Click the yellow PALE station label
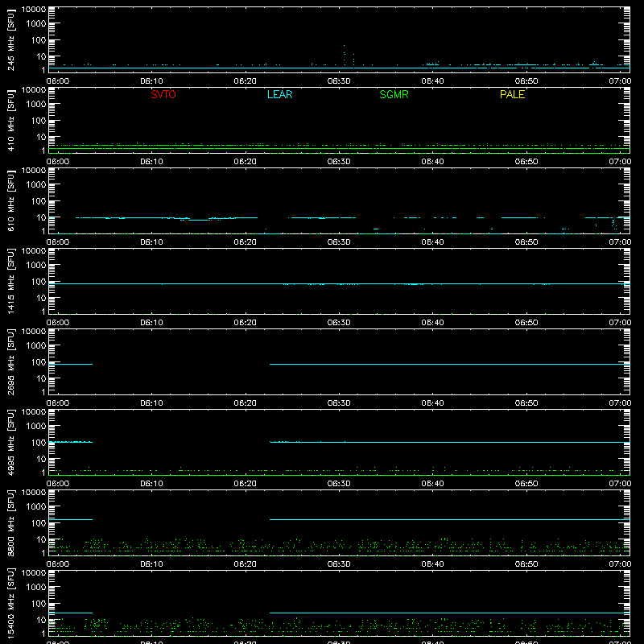Viewport: 644px width, 644px height. 512,94
